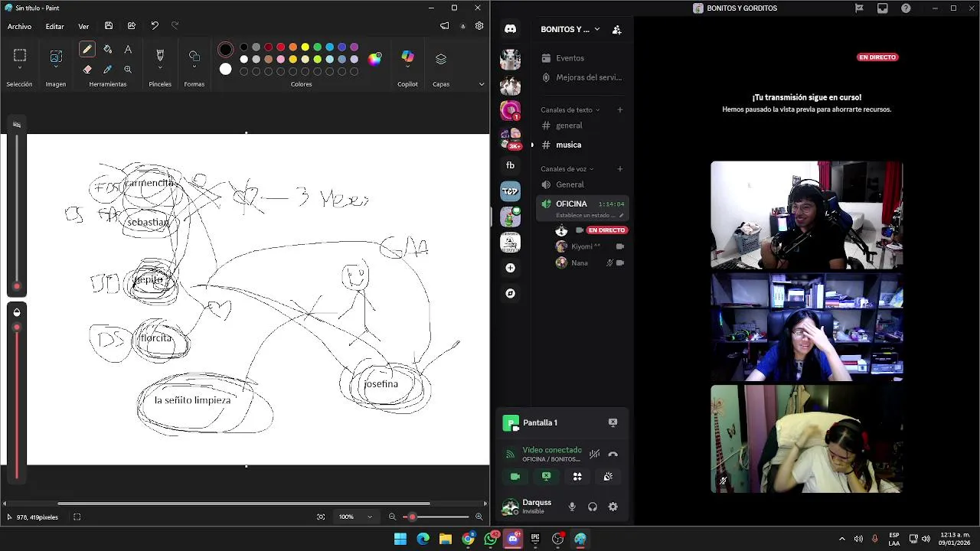The height and width of the screenshot is (551, 980).
Task: Select the Pencil tool in Paint
Action: tap(87, 49)
